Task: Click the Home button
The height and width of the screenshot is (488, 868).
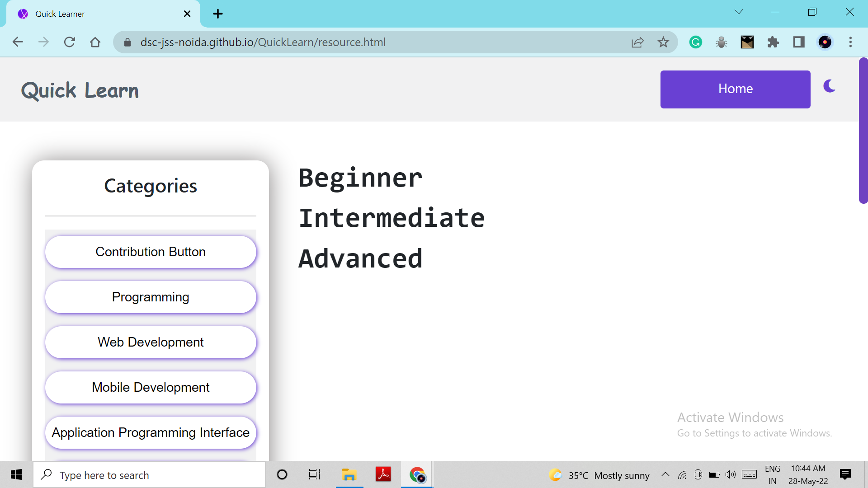Action: [735, 89]
